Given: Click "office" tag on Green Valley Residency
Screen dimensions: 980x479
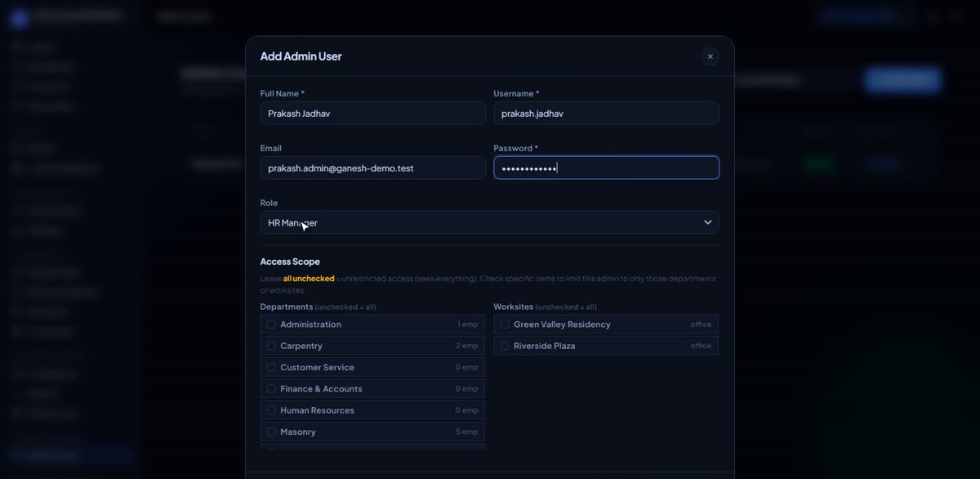Looking at the screenshot, I should tap(701, 325).
